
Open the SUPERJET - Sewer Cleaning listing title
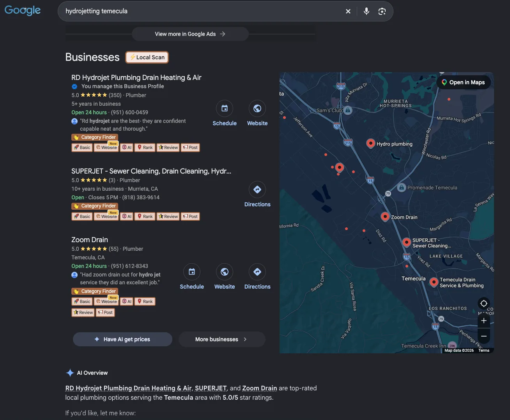point(151,171)
